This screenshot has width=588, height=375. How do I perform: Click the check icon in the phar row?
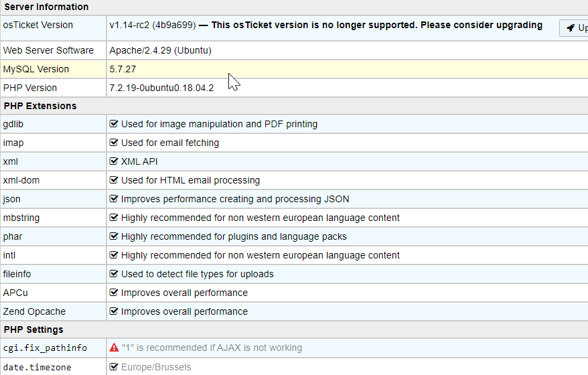coord(114,236)
